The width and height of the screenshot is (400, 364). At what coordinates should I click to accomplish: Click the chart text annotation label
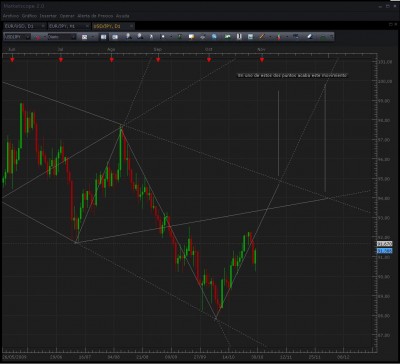pos(292,76)
